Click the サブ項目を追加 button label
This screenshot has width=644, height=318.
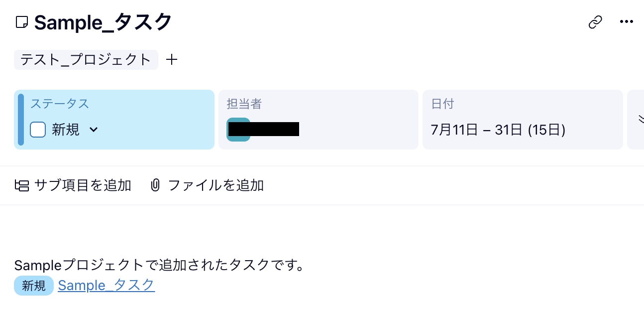tap(83, 186)
